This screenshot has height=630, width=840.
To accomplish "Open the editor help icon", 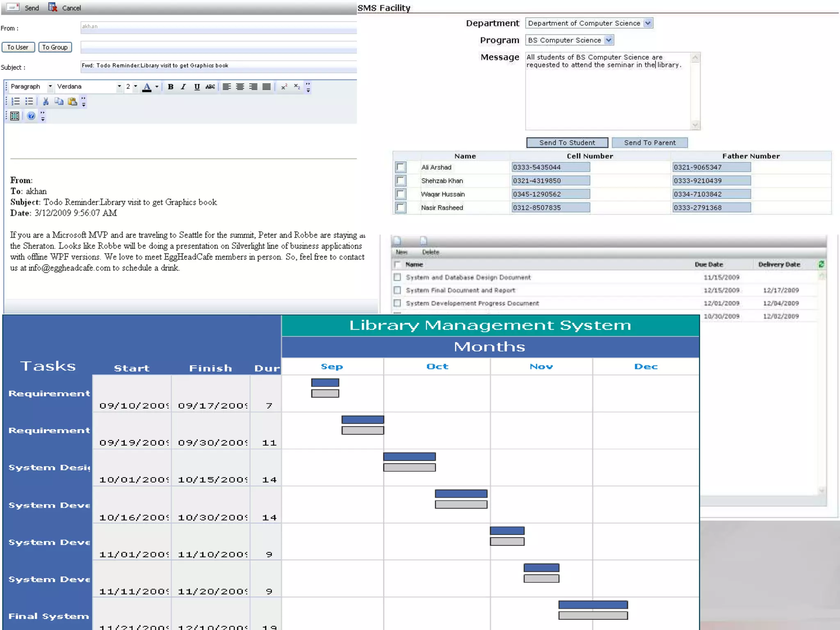I will (x=31, y=116).
